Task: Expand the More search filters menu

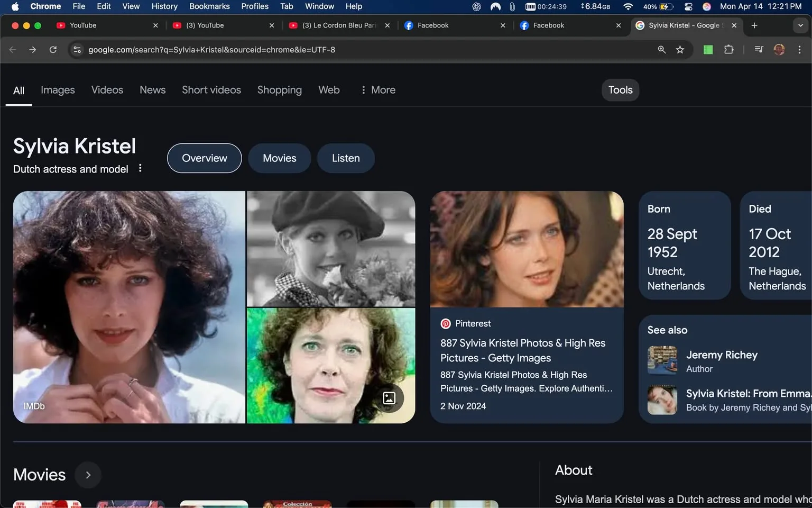Action: pyautogui.click(x=378, y=90)
